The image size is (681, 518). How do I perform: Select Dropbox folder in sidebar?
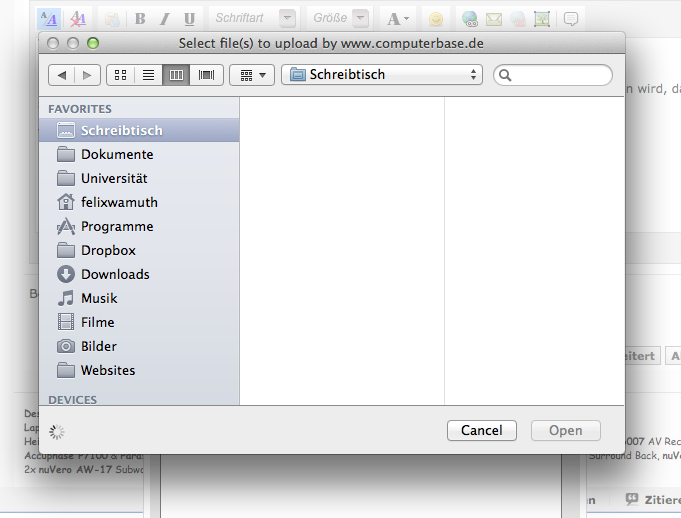(x=139, y=250)
